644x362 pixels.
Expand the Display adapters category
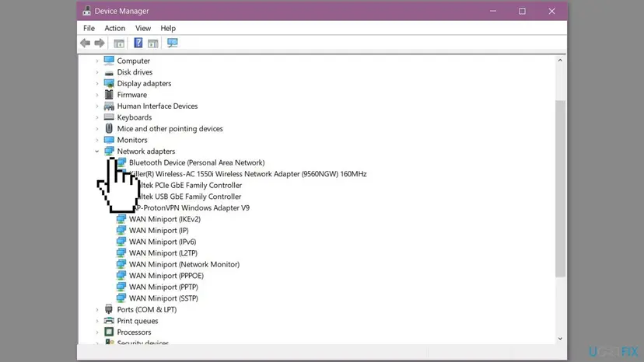(x=97, y=83)
